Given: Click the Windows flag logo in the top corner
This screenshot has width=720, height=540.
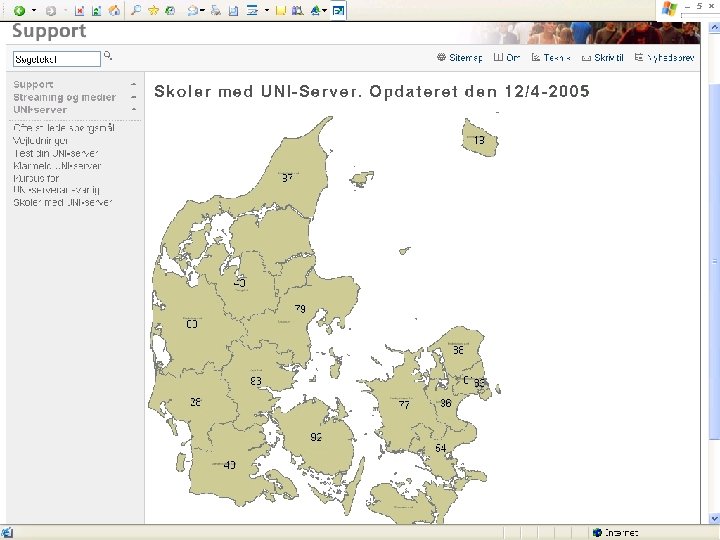Looking at the screenshot, I should coord(669,8).
